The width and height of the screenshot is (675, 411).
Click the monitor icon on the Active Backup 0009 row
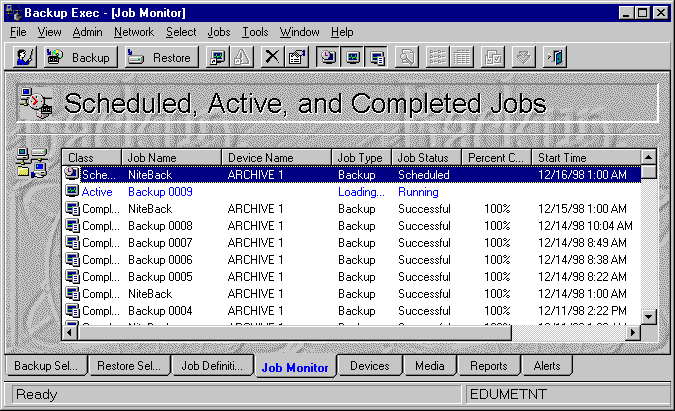point(72,191)
